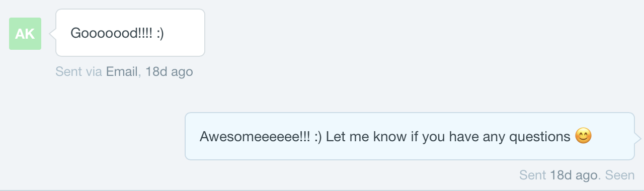Click the left pointer tail of Goooood bubble
Viewport: 644px width, 191px height.
[52, 34]
